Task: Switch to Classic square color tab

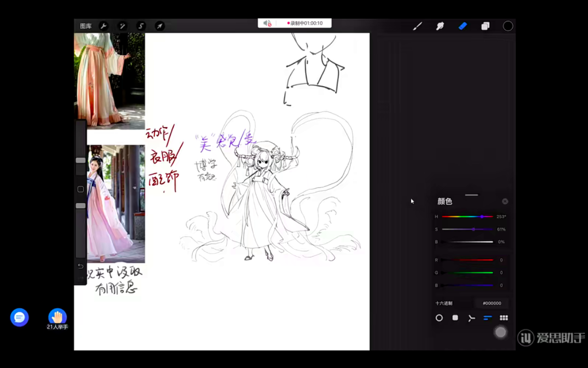Action: (x=455, y=318)
